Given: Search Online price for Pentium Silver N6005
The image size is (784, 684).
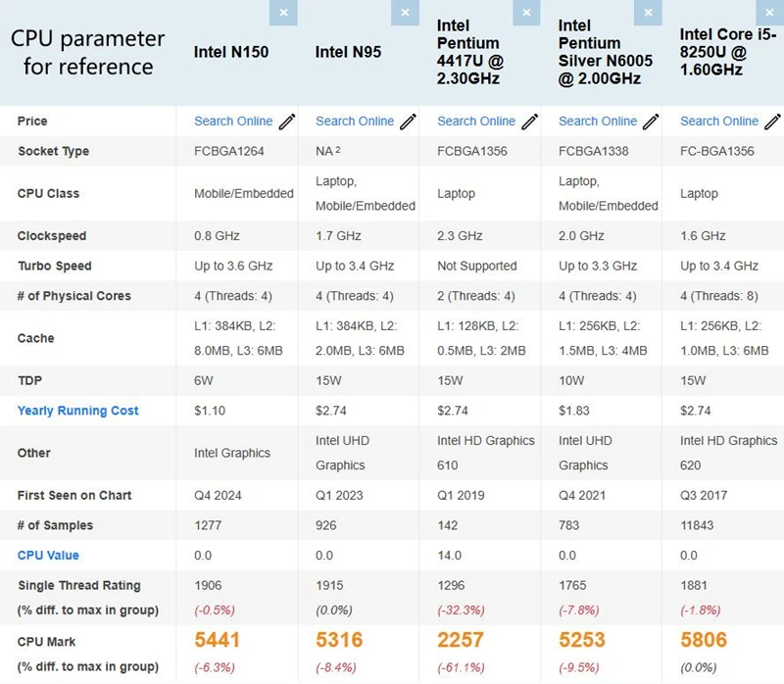Looking at the screenshot, I should 598,122.
